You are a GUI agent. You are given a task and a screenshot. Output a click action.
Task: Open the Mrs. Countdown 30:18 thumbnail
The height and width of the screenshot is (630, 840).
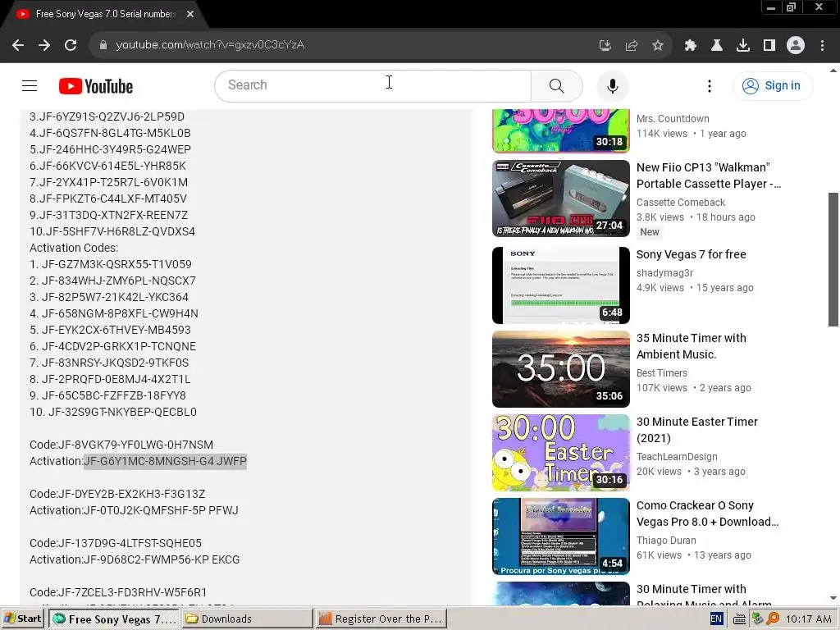(560, 130)
